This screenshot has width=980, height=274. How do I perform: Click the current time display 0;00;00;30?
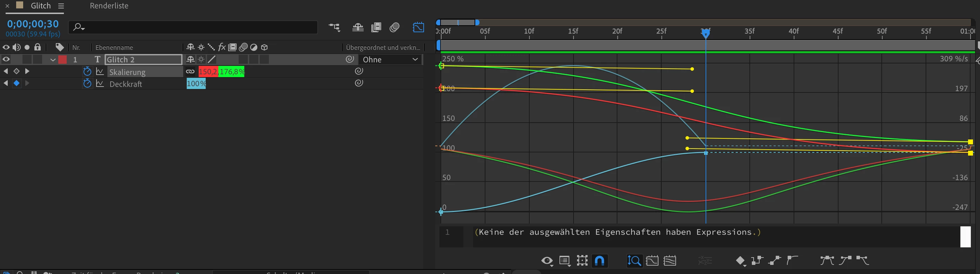33,24
